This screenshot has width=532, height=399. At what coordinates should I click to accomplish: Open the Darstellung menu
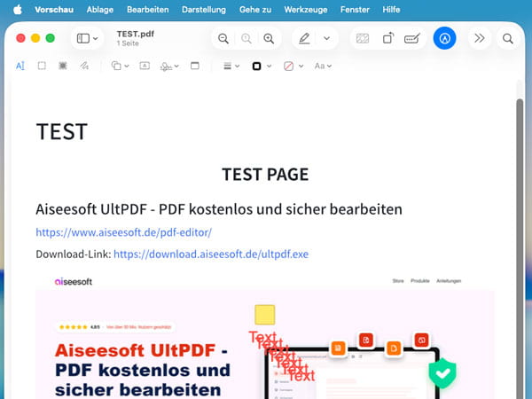tap(204, 10)
